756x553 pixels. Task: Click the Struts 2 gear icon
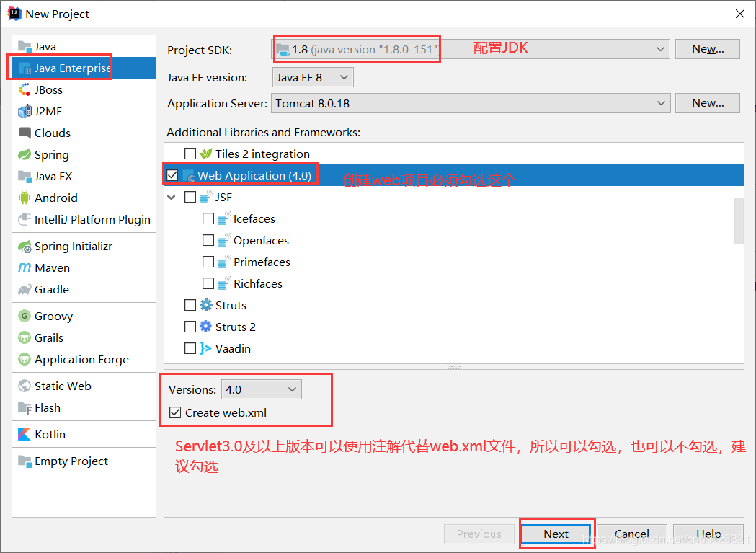click(206, 327)
